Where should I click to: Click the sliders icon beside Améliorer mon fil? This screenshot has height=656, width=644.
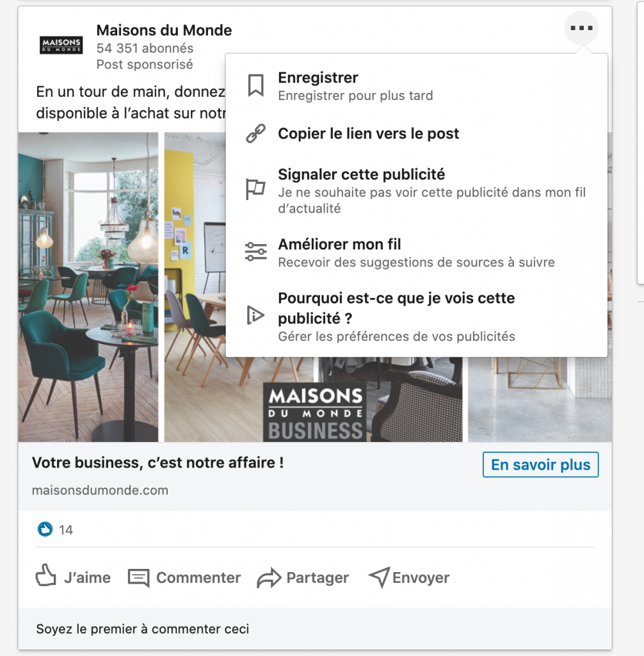coord(255,252)
